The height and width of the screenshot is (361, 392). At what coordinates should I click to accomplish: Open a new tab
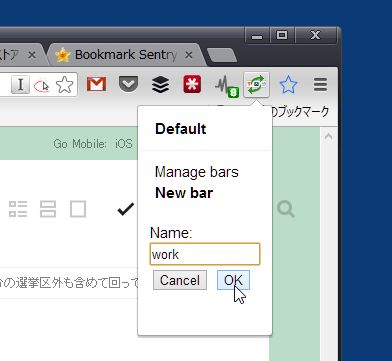(x=222, y=55)
